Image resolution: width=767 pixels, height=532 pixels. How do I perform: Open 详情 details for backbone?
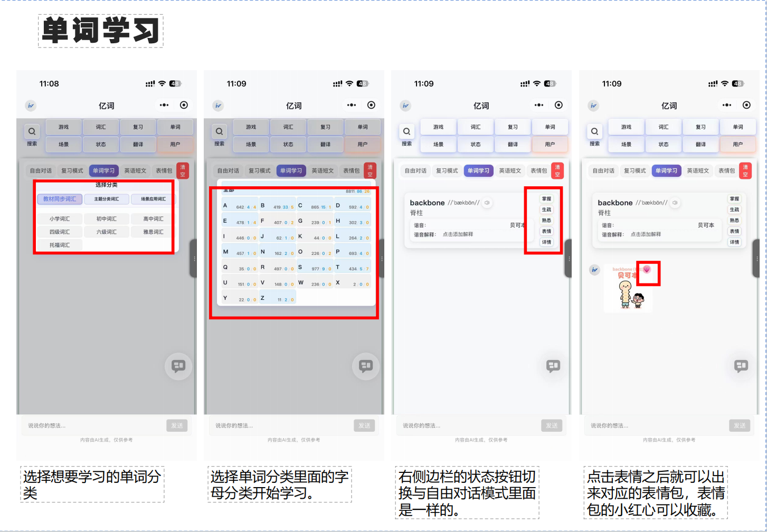pos(546,242)
